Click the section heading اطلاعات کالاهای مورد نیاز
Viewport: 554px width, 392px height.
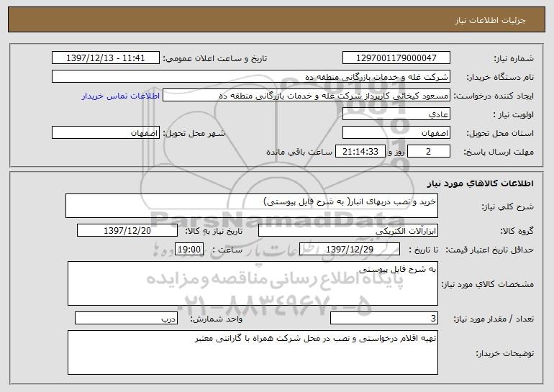[480, 183]
